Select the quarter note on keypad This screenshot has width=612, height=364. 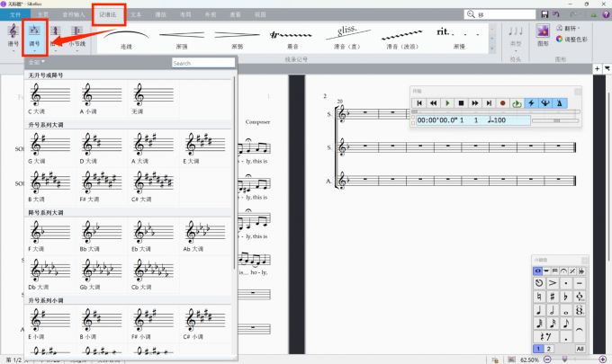click(539, 310)
